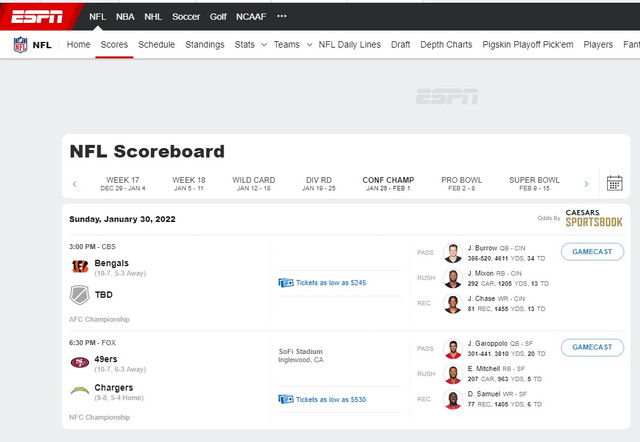This screenshot has height=442, width=640.
Task: Open the Bengals team name link
Action: pyautogui.click(x=111, y=263)
